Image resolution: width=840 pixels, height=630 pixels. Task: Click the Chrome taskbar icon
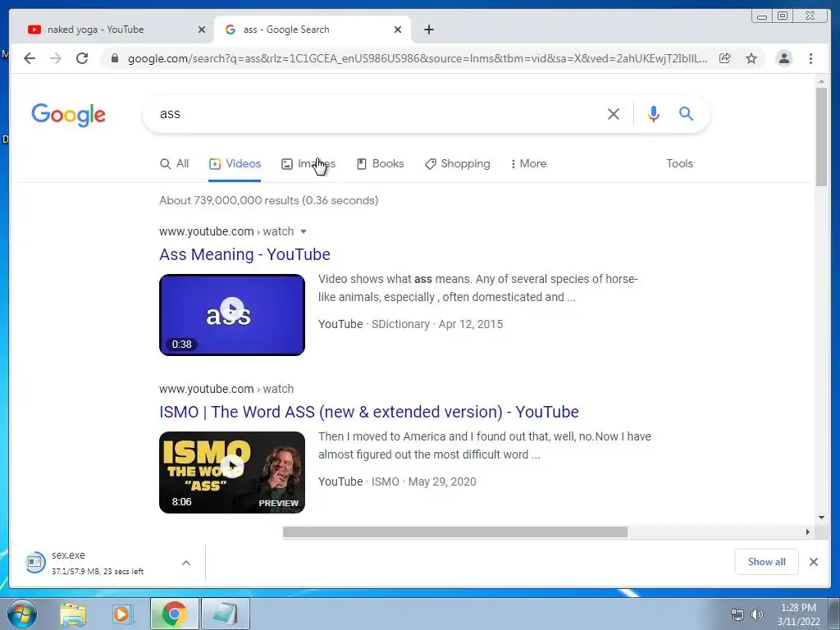[174, 614]
